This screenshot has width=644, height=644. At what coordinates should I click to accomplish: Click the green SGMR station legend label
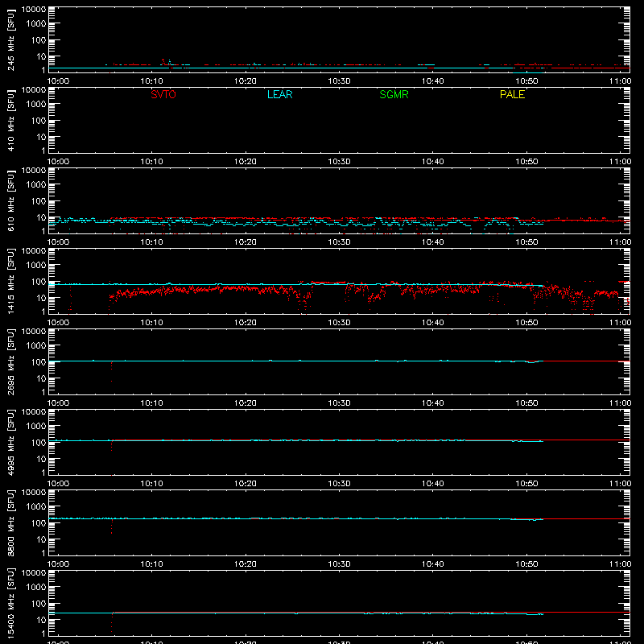tap(394, 94)
